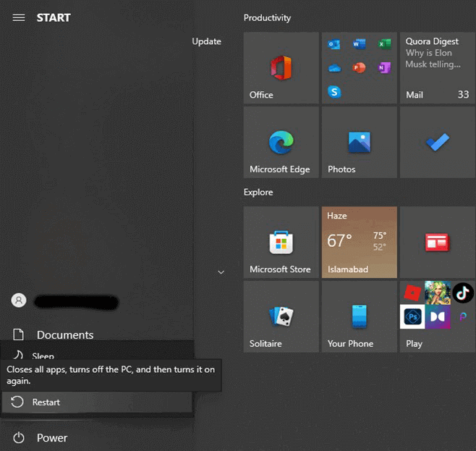Launch Microsoft Edge from tile
The height and width of the screenshot is (451, 476).
pos(281,143)
